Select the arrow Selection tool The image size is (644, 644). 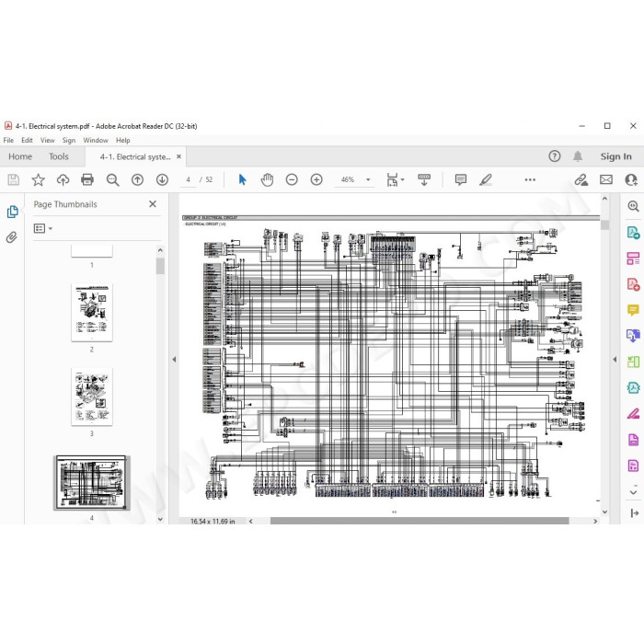[242, 179]
